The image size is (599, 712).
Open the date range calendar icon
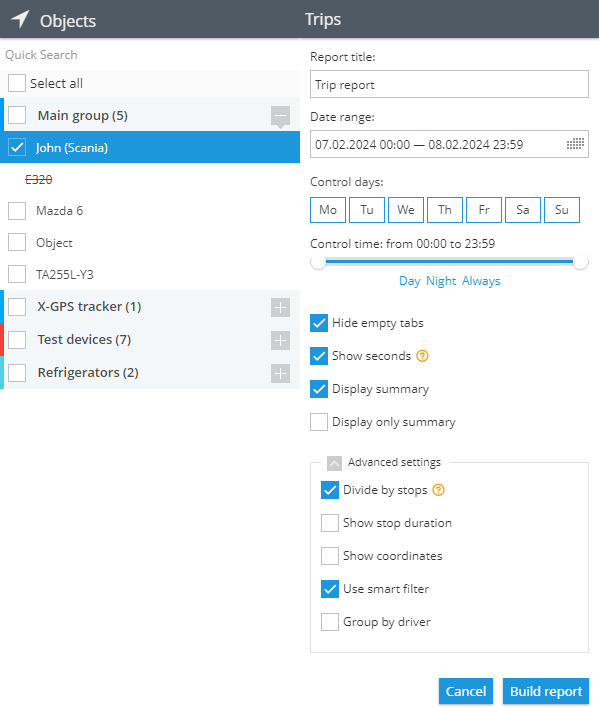coord(575,144)
